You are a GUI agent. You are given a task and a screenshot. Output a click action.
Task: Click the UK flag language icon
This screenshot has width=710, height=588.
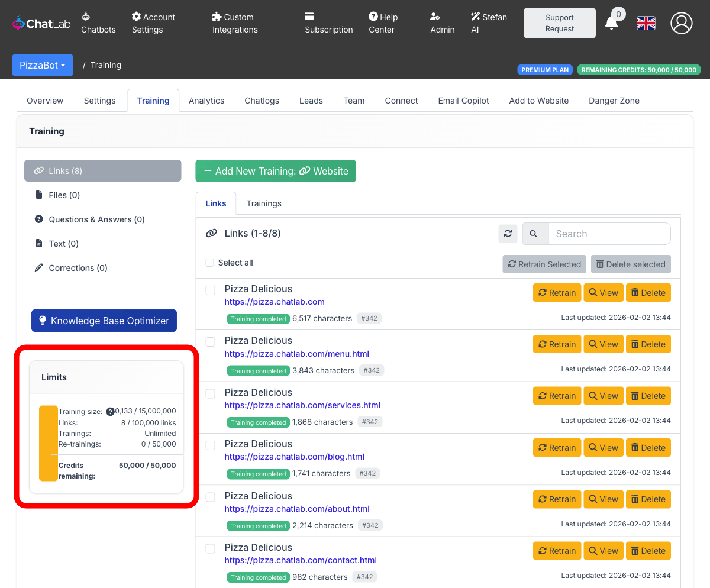646,23
